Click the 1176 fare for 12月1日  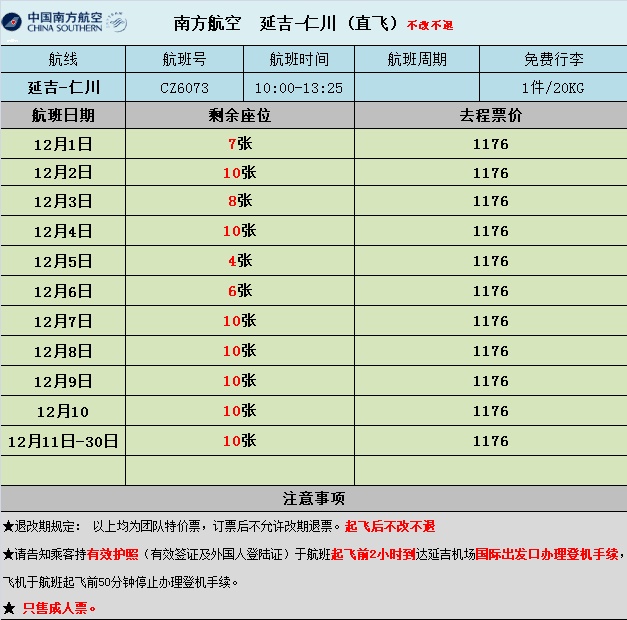491,144
